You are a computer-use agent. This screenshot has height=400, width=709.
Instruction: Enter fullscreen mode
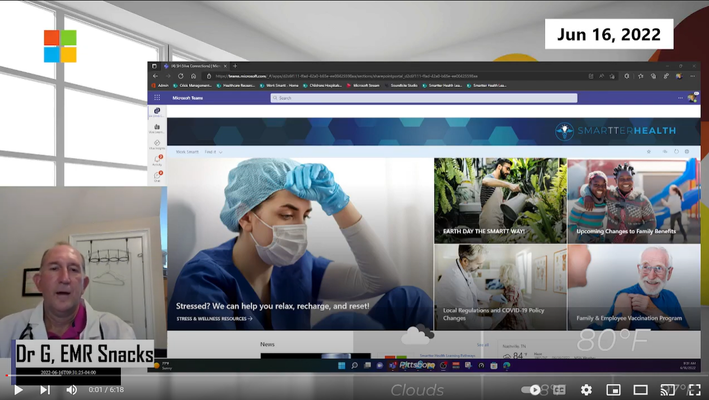(695, 390)
